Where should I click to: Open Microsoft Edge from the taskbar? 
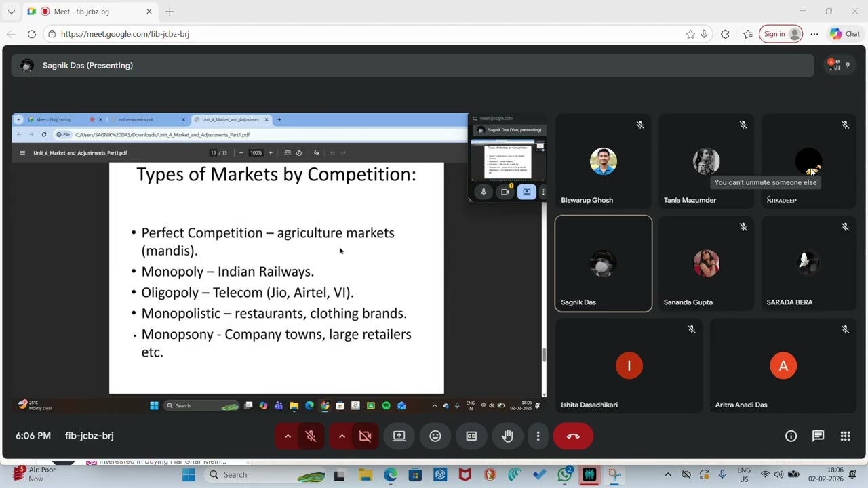[x=391, y=474]
